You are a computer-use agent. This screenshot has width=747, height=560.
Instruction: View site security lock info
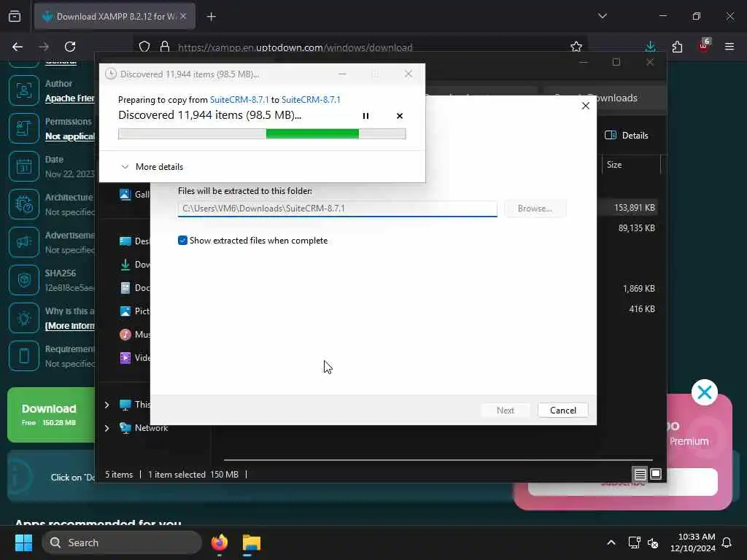tap(165, 47)
